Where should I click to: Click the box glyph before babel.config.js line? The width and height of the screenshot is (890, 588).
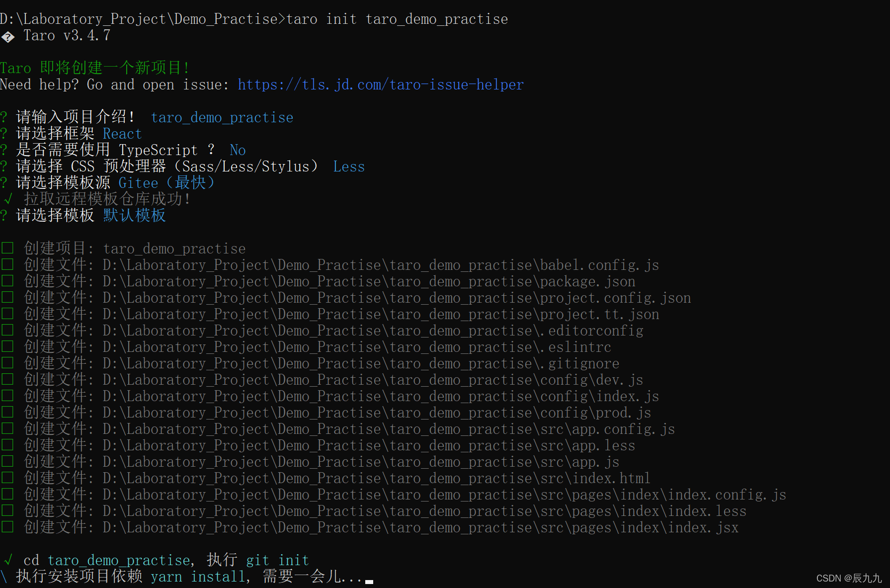pos(7,264)
